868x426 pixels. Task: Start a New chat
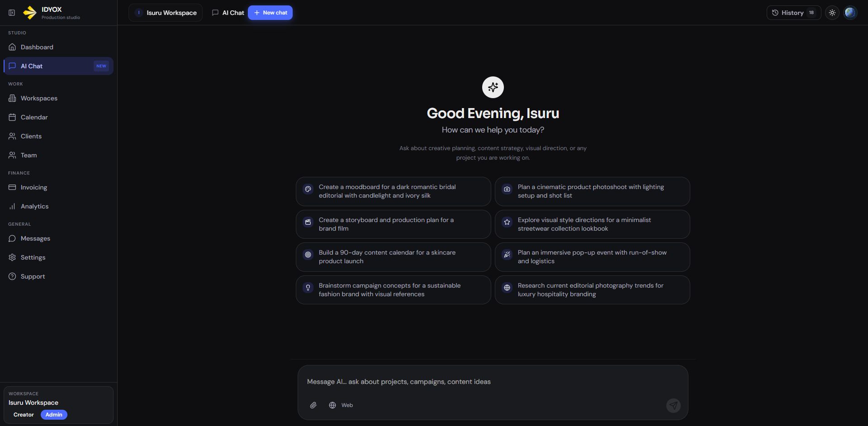(270, 13)
